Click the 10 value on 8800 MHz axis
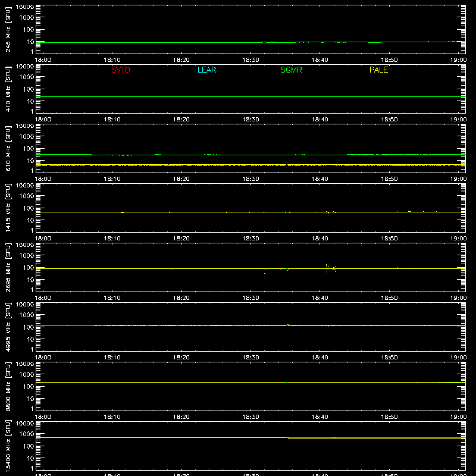This screenshot has height=476, width=476. tap(31, 399)
